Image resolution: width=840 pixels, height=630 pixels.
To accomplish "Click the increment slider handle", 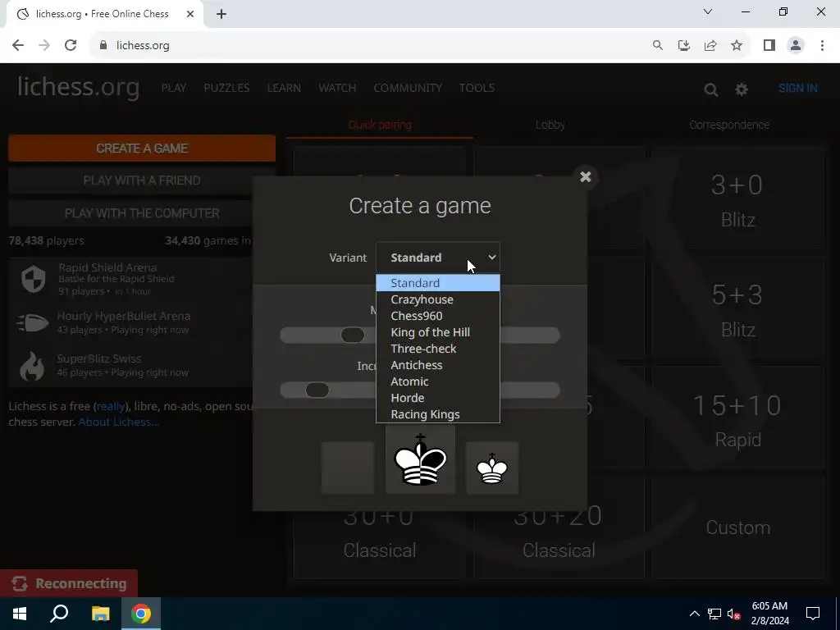I will [317, 390].
